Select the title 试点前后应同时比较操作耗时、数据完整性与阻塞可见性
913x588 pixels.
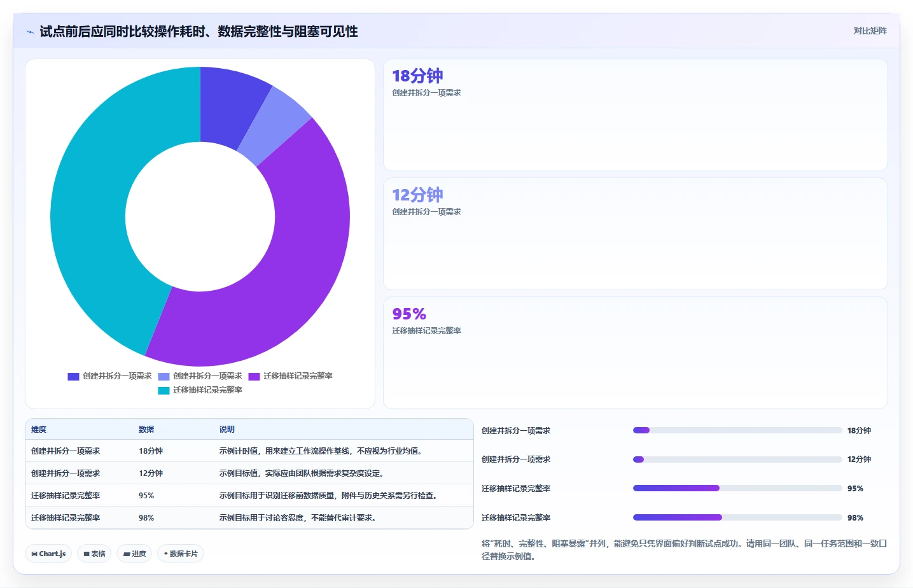(199, 31)
